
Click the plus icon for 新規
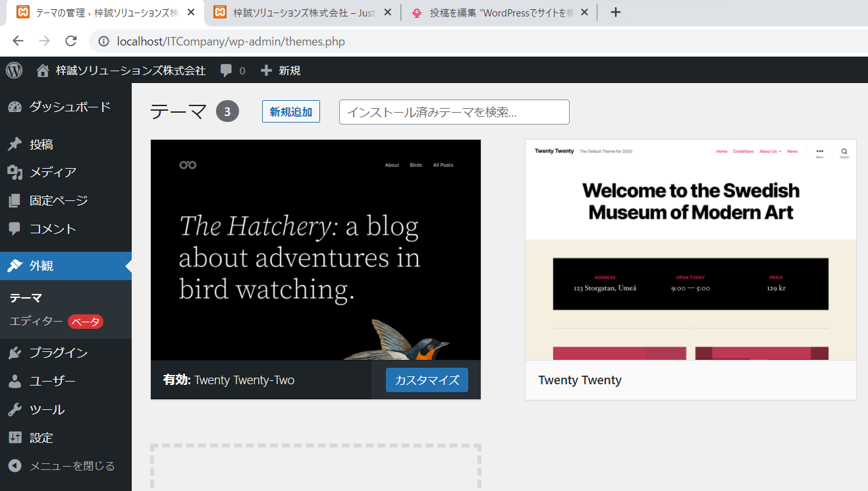266,71
